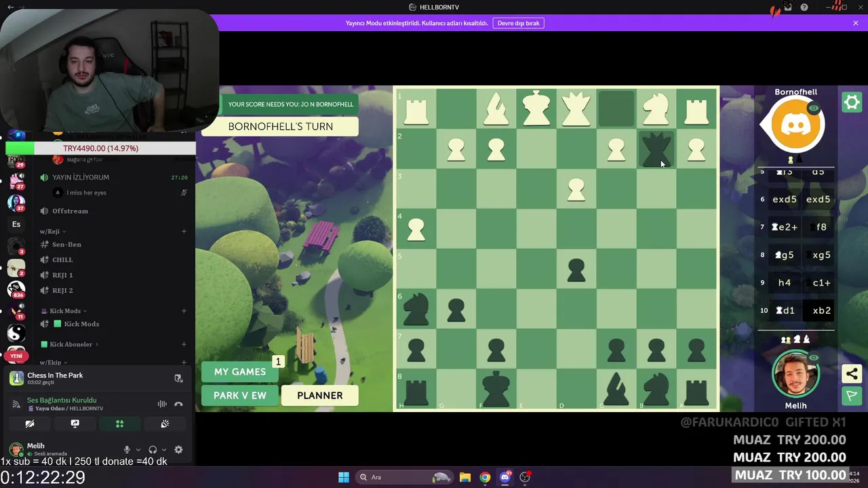Add channel to Kick Mods category

[184, 311]
